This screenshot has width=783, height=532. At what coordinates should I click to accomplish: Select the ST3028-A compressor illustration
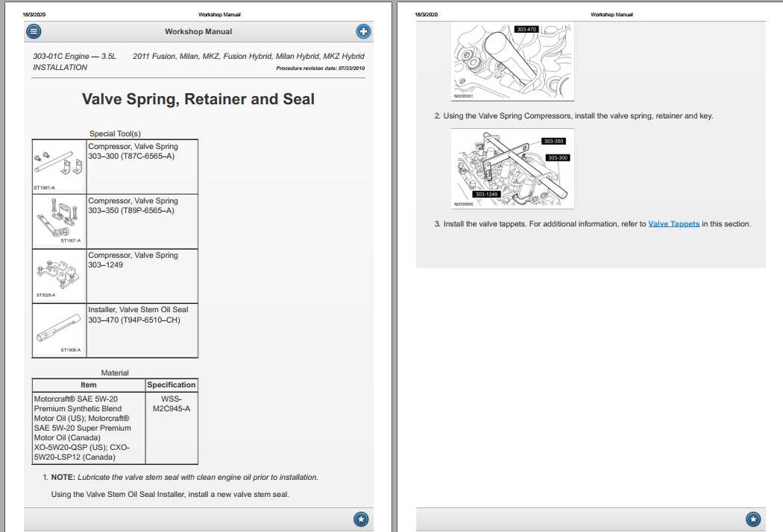[x=59, y=274]
